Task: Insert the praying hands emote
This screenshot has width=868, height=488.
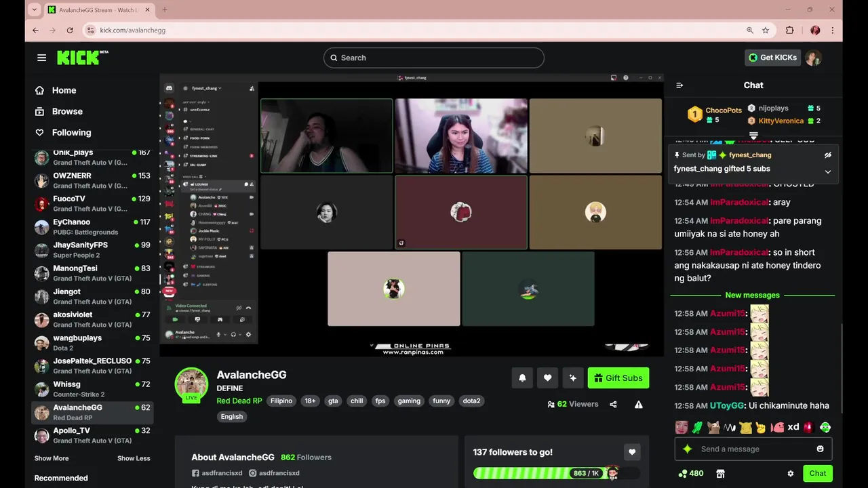Action: [697, 427]
